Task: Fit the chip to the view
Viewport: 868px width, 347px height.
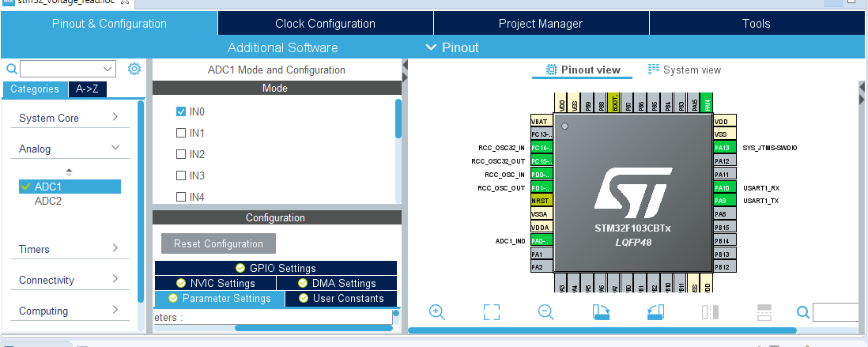Action: tap(492, 312)
